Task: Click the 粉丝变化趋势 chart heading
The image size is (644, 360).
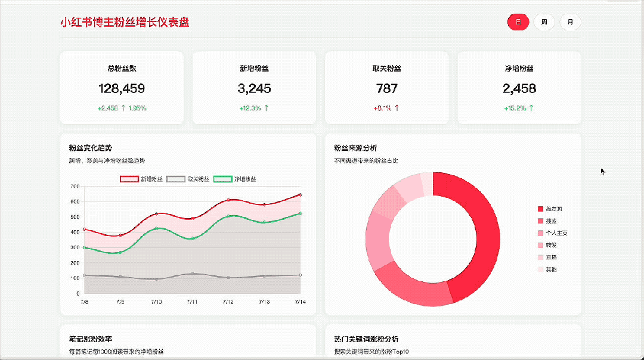Action: (x=91, y=148)
